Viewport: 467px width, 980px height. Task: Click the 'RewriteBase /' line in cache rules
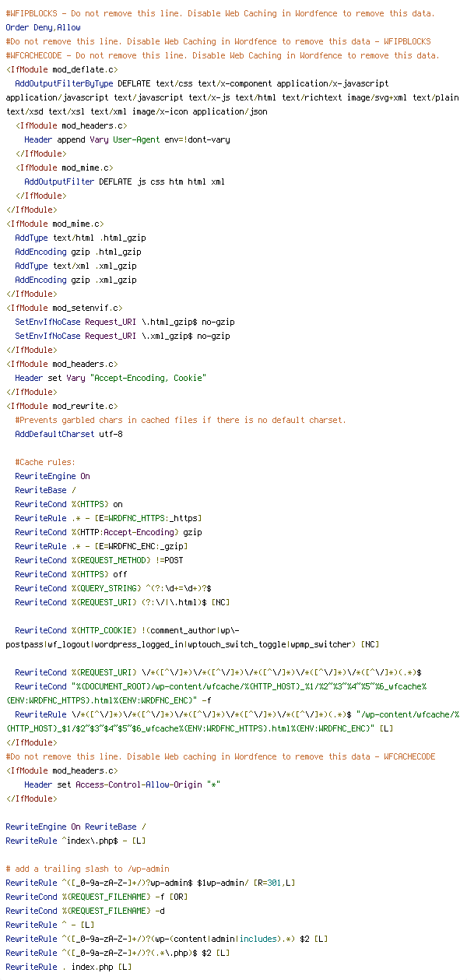coord(45,490)
